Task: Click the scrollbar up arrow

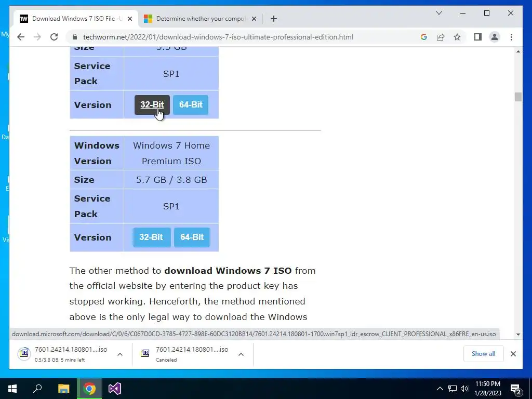Action: pyautogui.click(x=518, y=51)
